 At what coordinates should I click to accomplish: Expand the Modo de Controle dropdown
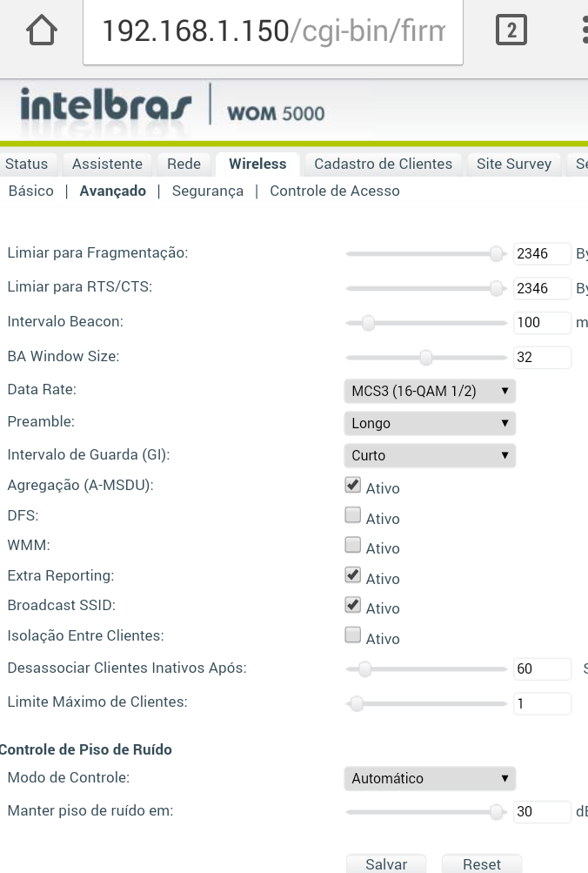[x=430, y=778]
